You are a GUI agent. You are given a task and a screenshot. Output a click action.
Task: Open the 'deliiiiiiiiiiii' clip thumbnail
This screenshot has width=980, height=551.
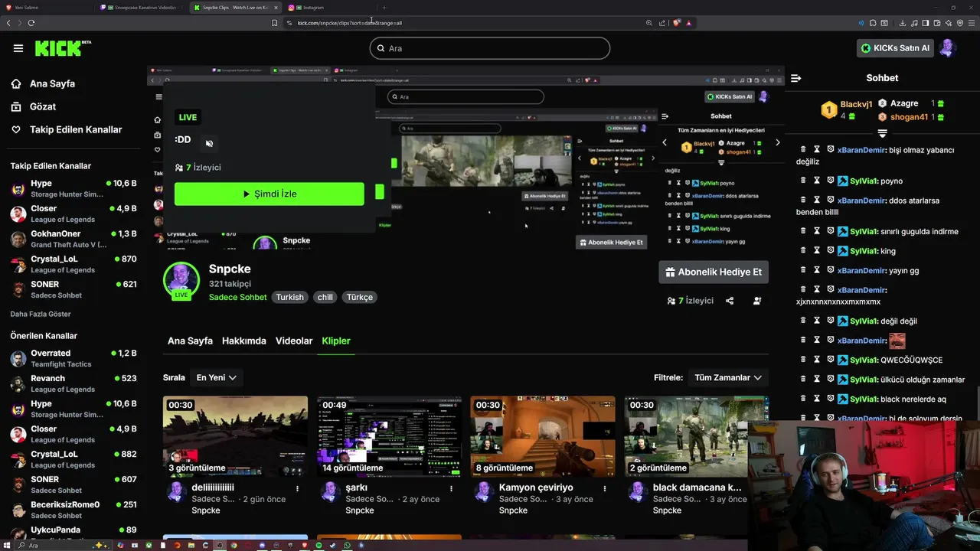click(235, 436)
